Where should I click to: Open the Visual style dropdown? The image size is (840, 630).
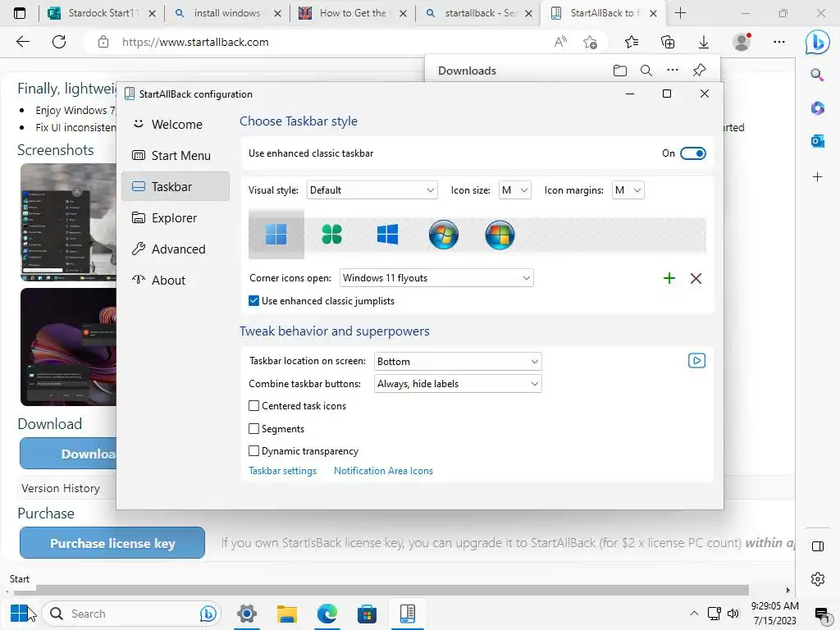[372, 190]
